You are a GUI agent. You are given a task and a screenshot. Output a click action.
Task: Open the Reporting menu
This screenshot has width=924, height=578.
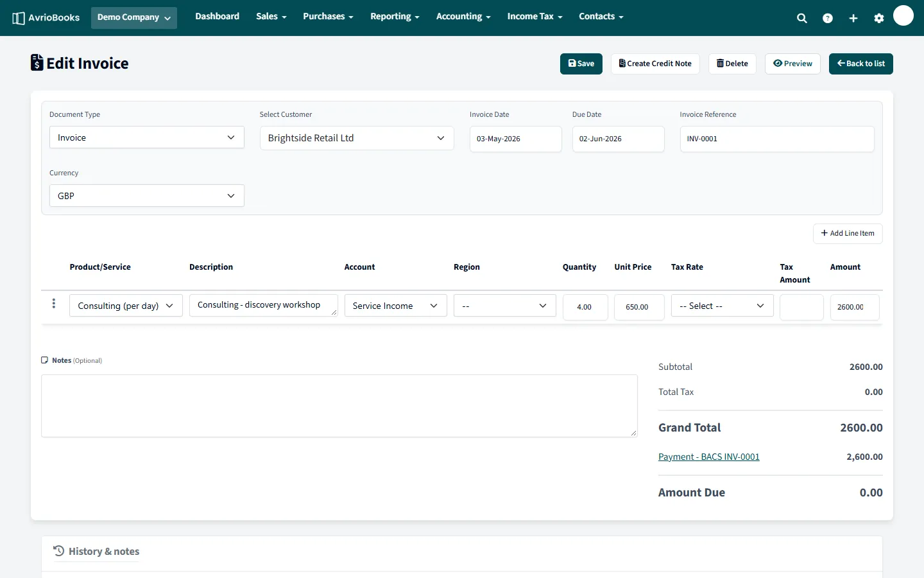click(x=395, y=17)
